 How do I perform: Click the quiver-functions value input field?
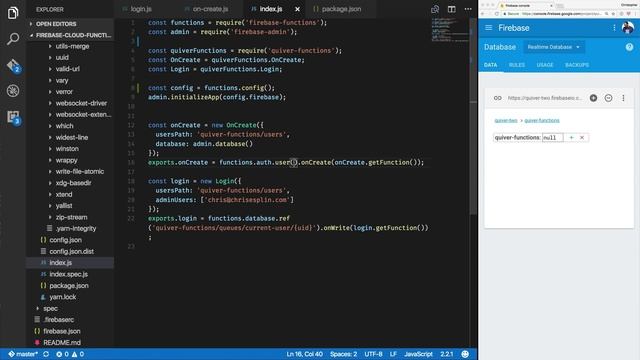(x=553, y=138)
